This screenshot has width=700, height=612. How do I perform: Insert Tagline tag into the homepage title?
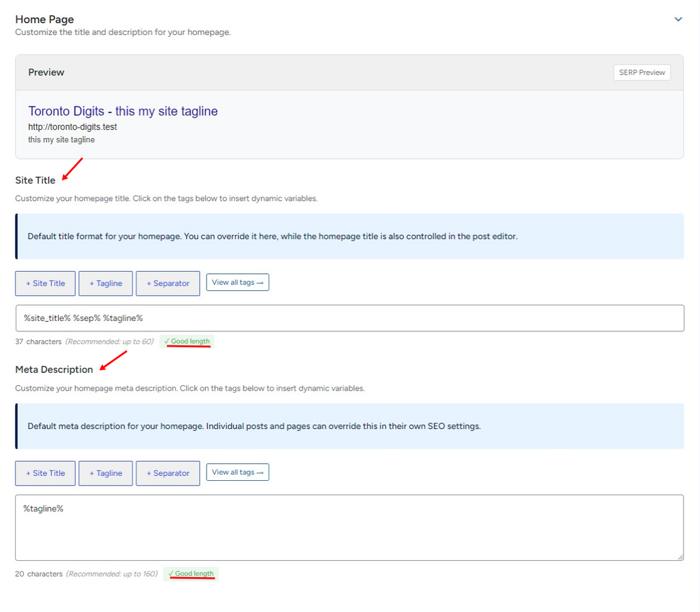click(x=105, y=283)
